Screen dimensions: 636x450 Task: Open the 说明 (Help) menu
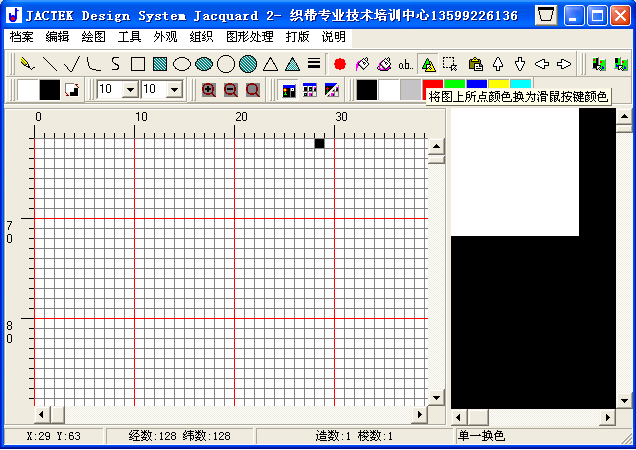[x=333, y=37]
